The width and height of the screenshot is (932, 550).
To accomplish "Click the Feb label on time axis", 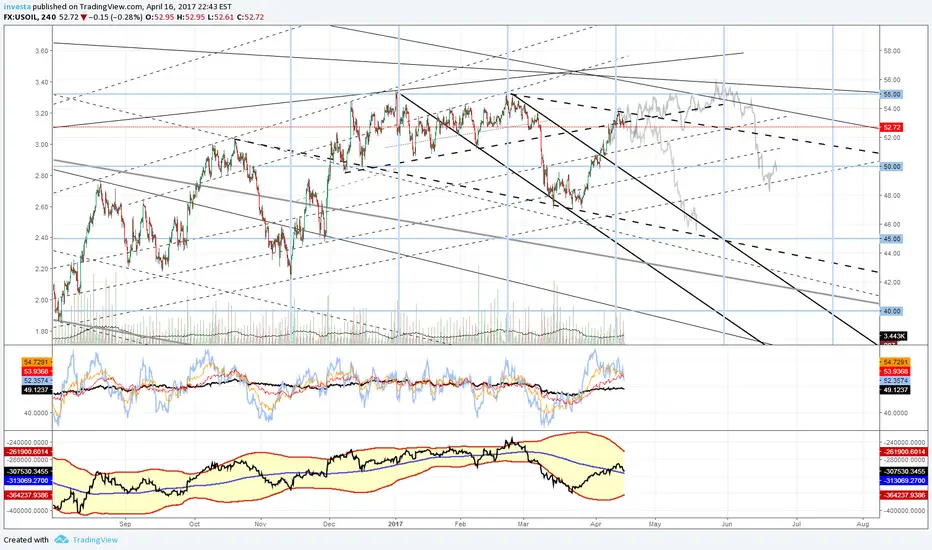I will tap(460, 524).
